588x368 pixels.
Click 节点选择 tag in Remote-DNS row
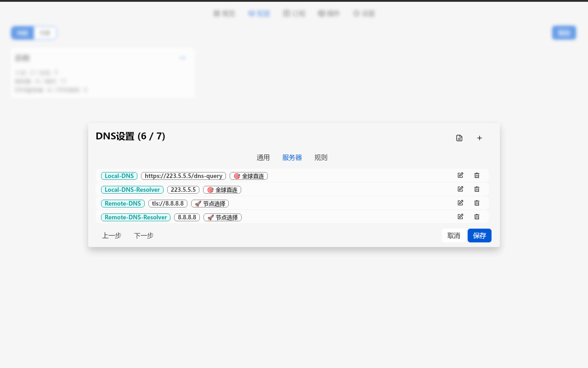pos(210,203)
